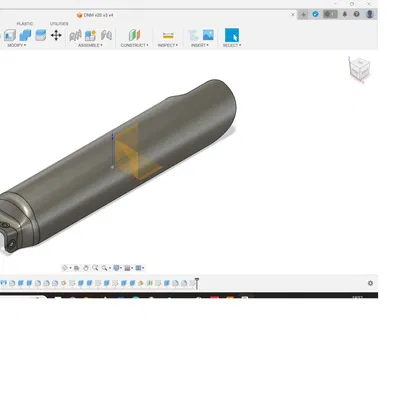Close the DNM v20 v3 v4 document tab
Screen dimensions: 400x400
[293, 14]
